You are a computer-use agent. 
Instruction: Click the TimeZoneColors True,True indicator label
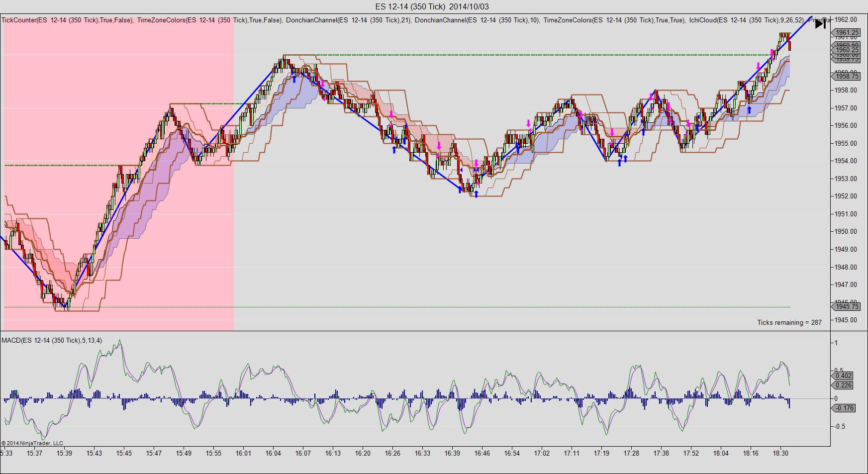614,20
